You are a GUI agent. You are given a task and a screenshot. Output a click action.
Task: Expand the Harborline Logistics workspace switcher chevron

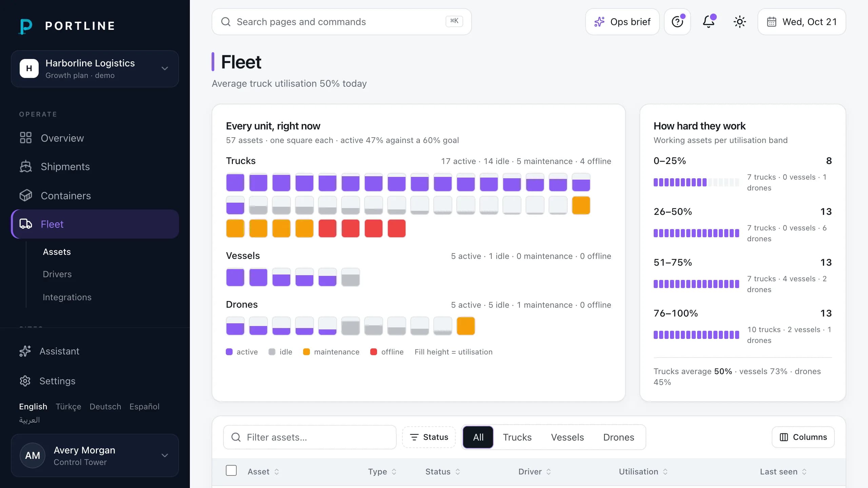pos(165,68)
